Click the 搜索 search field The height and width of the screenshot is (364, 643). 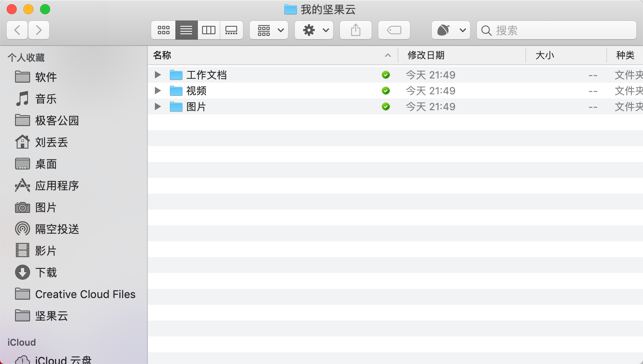click(557, 30)
